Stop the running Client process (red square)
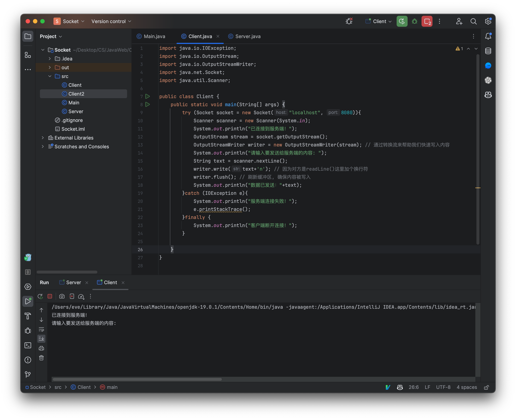 tap(50, 296)
